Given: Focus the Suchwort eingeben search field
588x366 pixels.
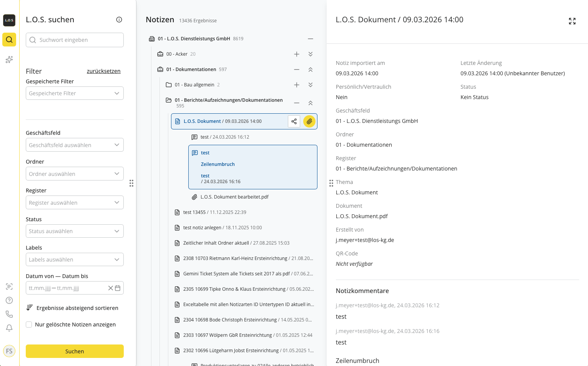Looking at the screenshot, I should [75, 40].
